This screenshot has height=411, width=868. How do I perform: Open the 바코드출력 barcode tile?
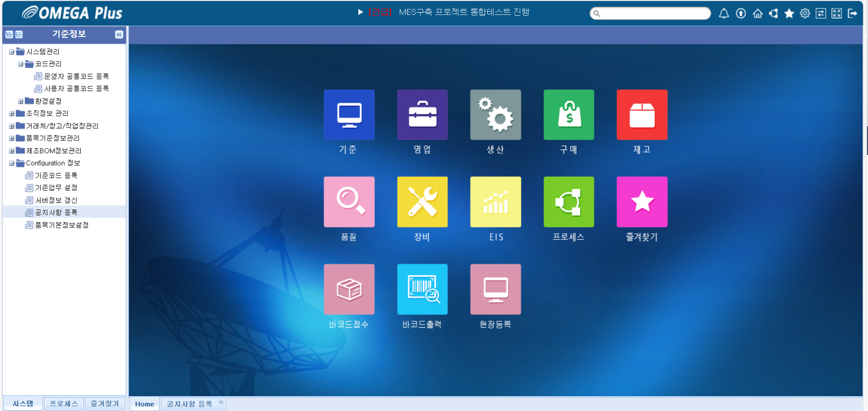[x=422, y=289]
